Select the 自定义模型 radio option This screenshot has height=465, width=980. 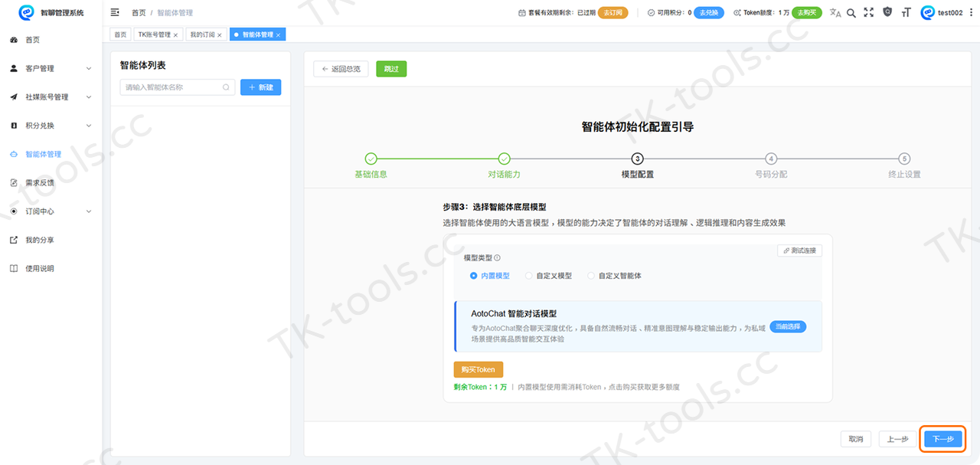(x=548, y=276)
